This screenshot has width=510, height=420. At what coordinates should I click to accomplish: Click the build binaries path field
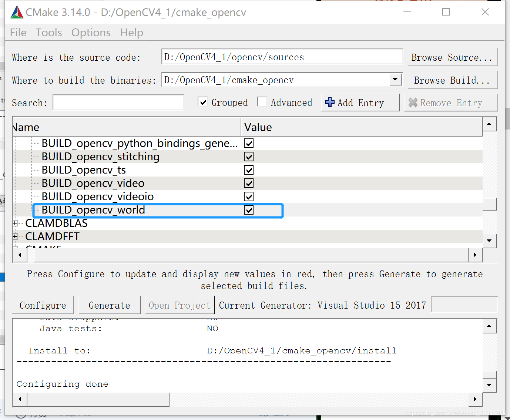click(x=276, y=80)
